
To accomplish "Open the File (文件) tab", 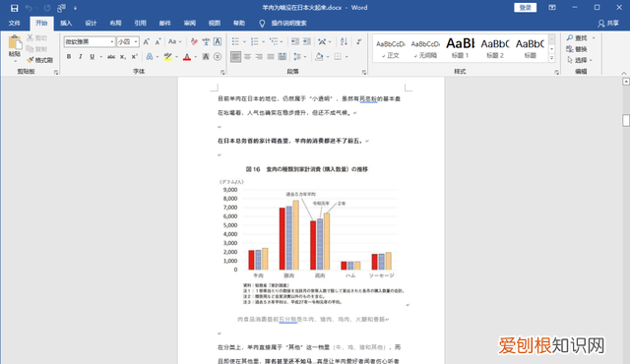I will 15,24.
